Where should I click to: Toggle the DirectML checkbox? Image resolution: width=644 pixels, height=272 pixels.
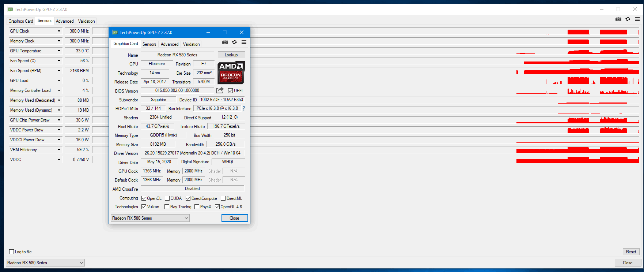click(x=223, y=198)
